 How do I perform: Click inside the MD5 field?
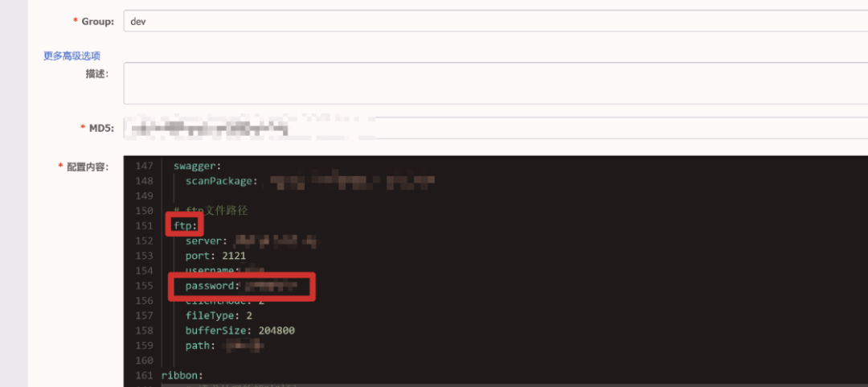coord(495,128)
